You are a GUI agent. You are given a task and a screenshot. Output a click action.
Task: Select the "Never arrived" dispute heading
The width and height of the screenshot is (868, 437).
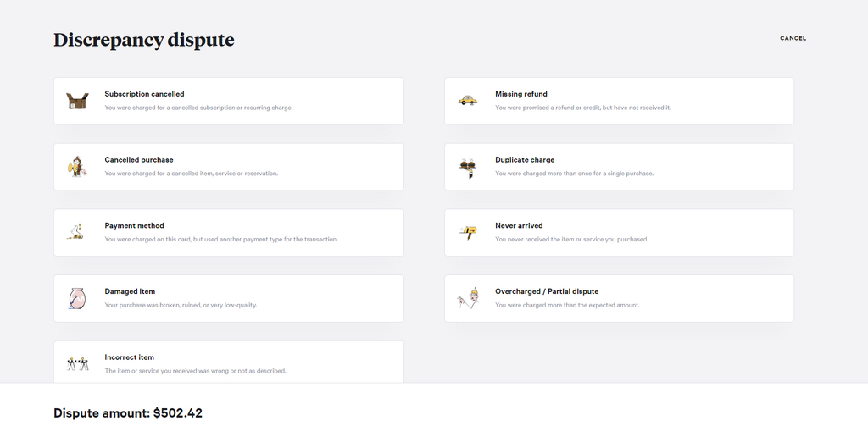(x=519, y=226)
